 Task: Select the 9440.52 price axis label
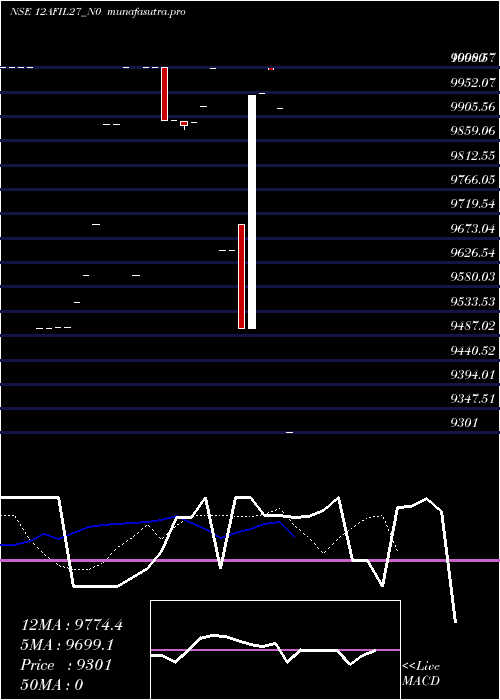point(473,350)
